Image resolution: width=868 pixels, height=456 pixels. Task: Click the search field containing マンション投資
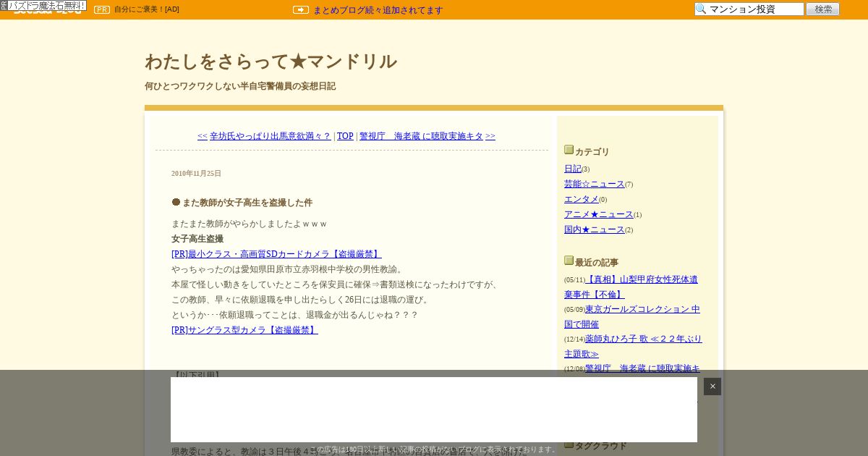click(x=749, y=9)
